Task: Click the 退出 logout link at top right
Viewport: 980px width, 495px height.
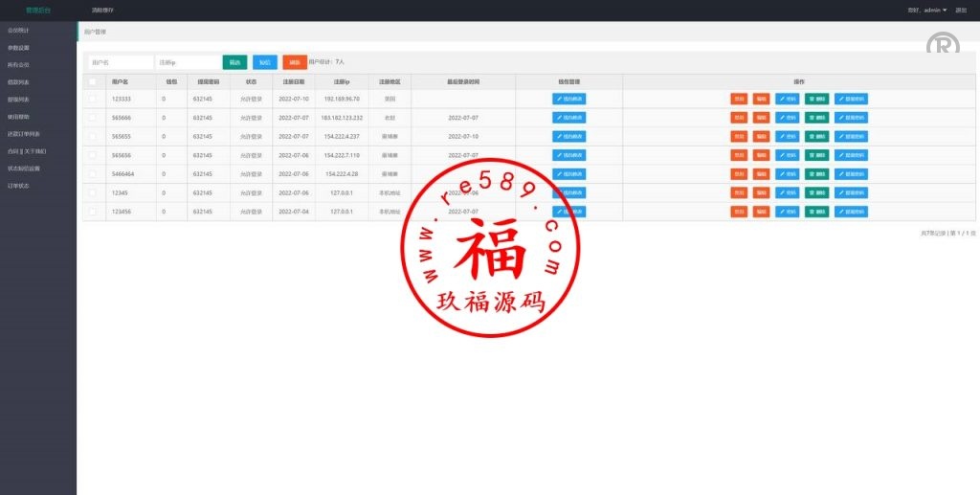Action: pyautogui.click(x=960, y=10)
